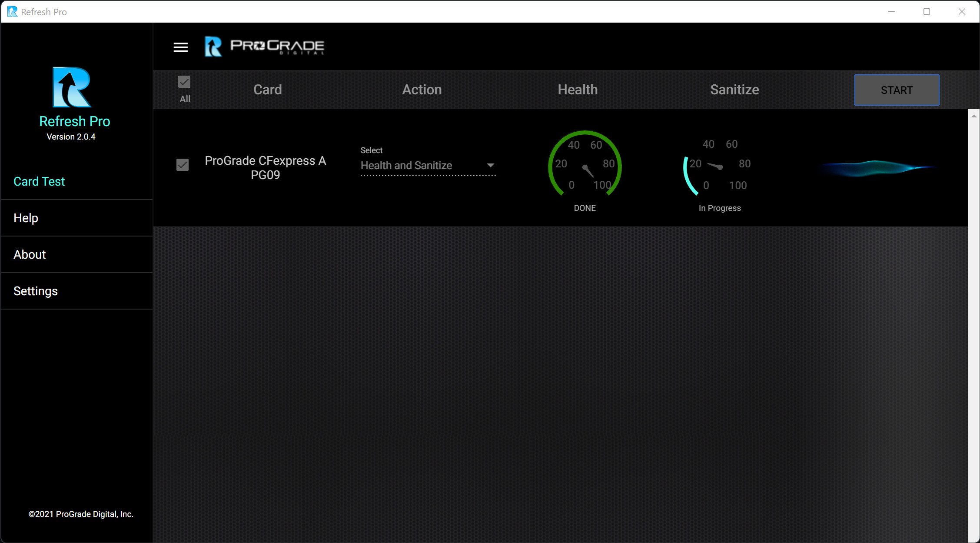Click the blue wave progress animation
The image size is (980, 543).
[877, 168]
